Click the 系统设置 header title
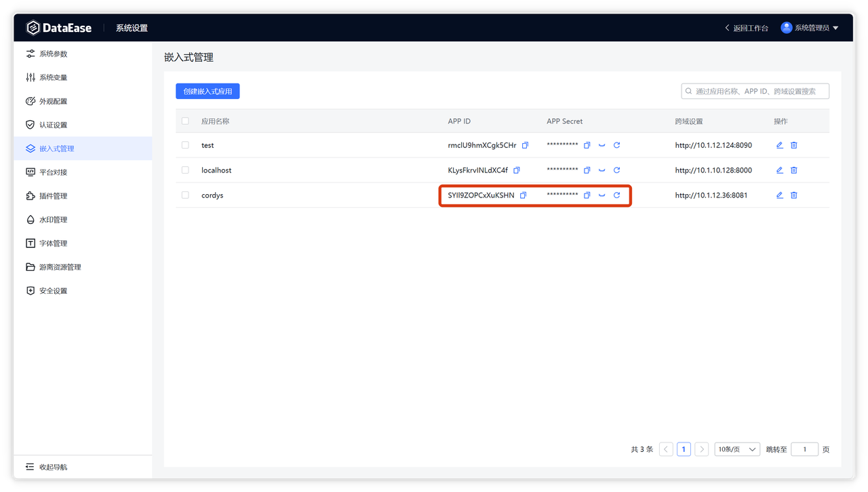 pyautogui.click(x=132, y=28)
